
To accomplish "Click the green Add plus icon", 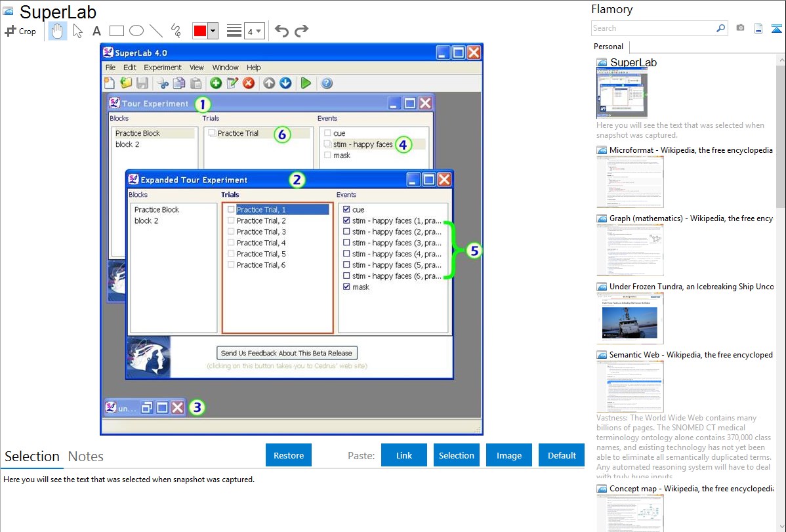I will click(x=216, y=83).
